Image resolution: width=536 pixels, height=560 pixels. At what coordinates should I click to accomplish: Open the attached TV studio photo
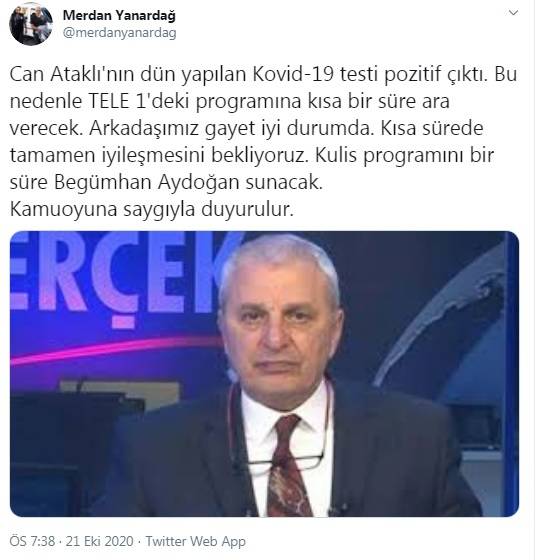264,374
